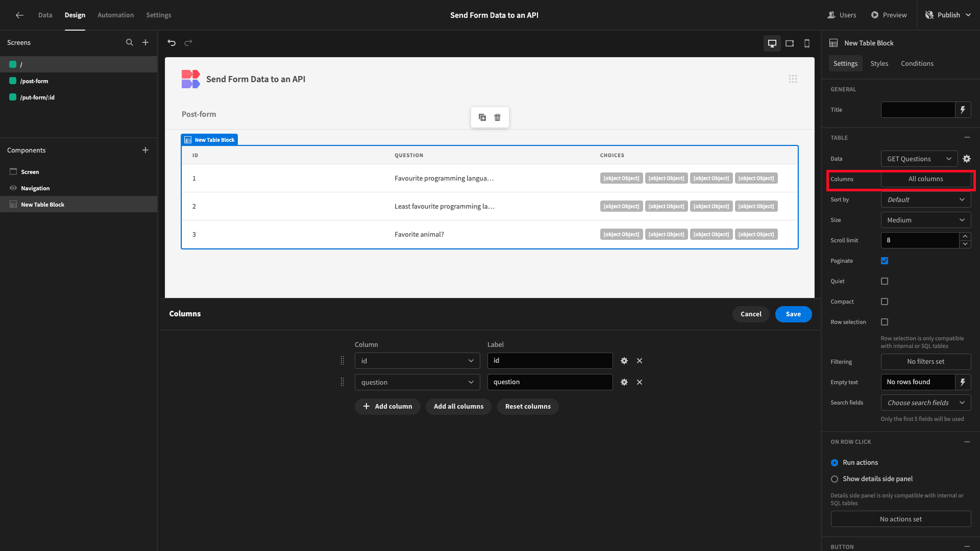Screen dimensions: 980x551
Task: Duplicate the selected component icon
Action: coord(482,117)
